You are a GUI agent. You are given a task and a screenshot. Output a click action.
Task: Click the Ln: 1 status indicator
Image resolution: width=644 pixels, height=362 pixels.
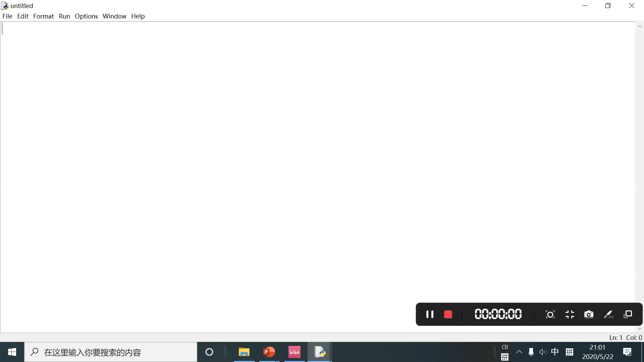click(x=616, y=338)
